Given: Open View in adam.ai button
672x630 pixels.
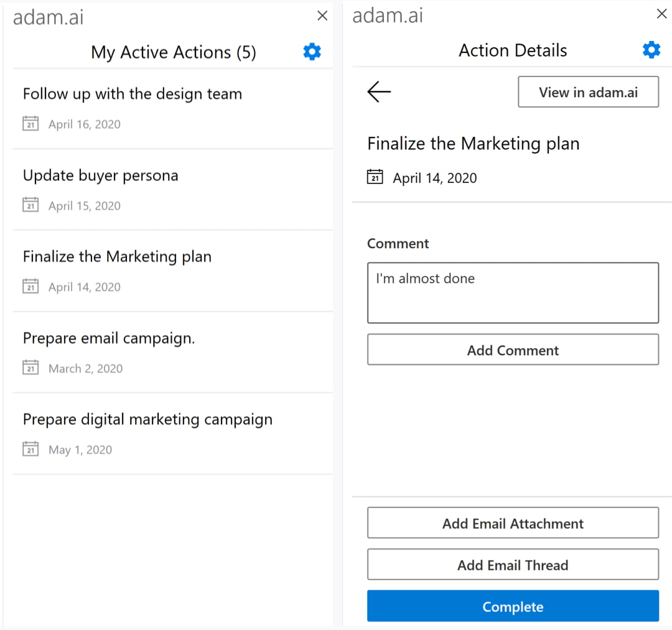Looking at the screenshot, I should [x=588, y=91].
